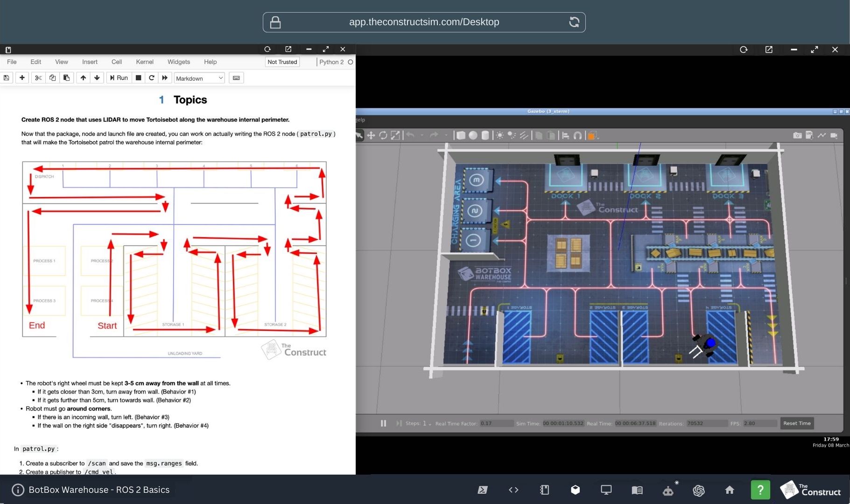This screenshot has height=504, width=850.
Task: Open the graphical tools monitor icon
Action: coord(606,490)
